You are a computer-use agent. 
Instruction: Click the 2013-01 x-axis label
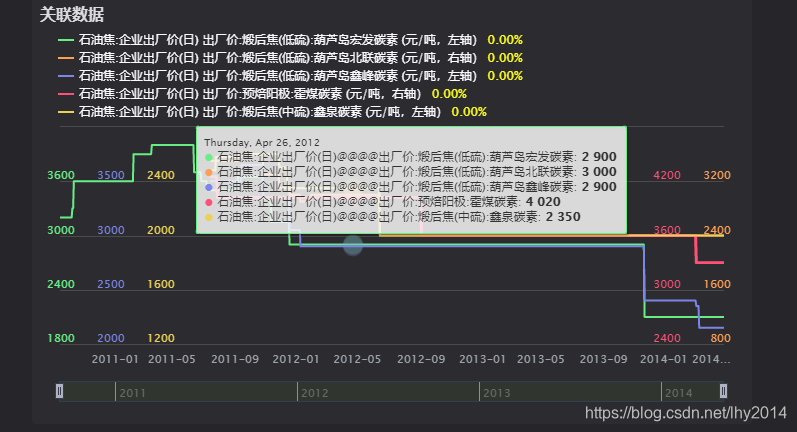click(482, 359)
